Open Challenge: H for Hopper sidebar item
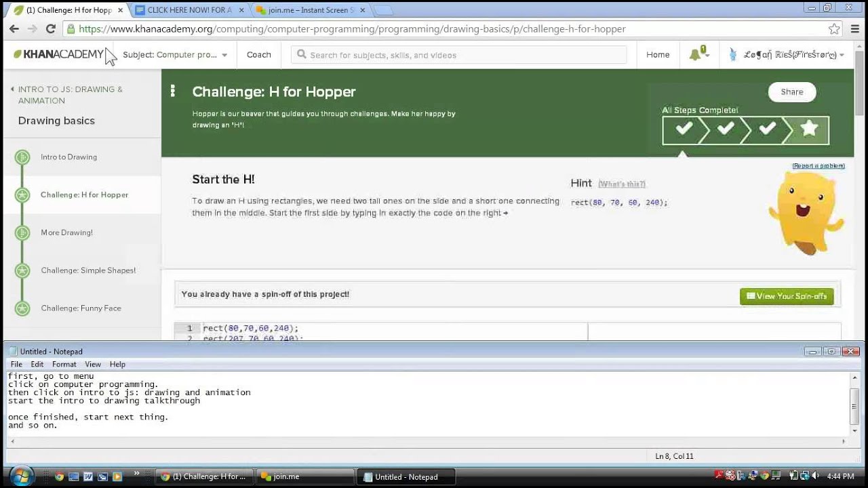The height and width of the screenshot is (488, 868). (84, 195)
